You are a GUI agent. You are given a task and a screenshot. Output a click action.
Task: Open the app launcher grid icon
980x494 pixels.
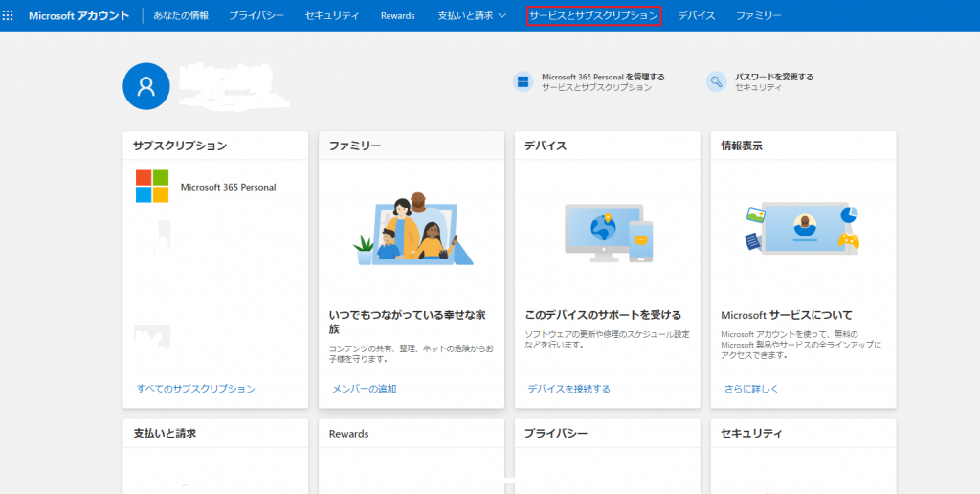pos(8,15)
